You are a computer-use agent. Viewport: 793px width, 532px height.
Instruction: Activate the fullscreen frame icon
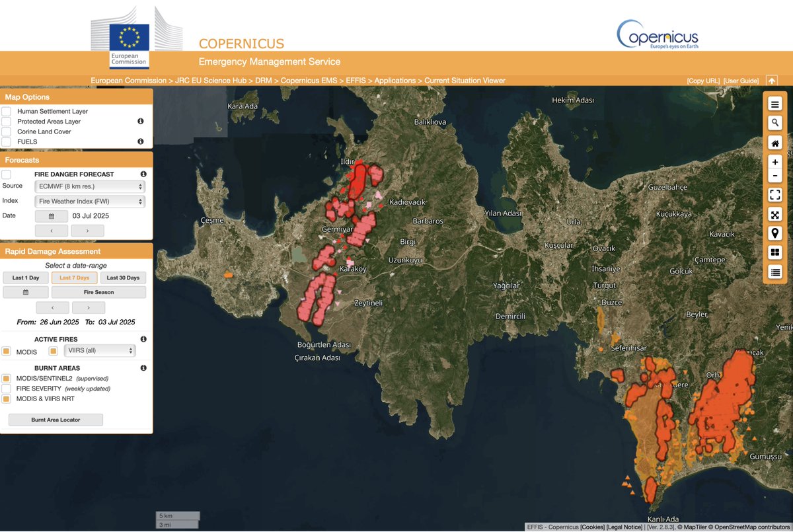[x=775, y=194]
